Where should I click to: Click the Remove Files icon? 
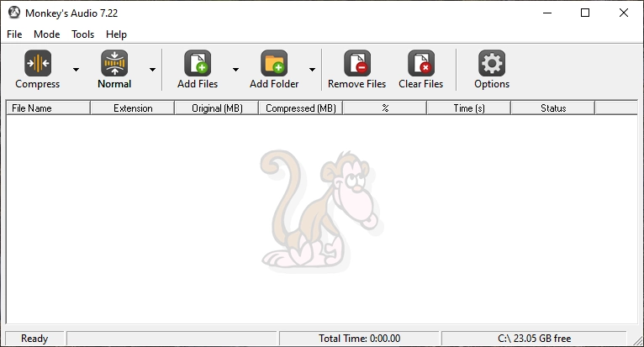[357, 63]
